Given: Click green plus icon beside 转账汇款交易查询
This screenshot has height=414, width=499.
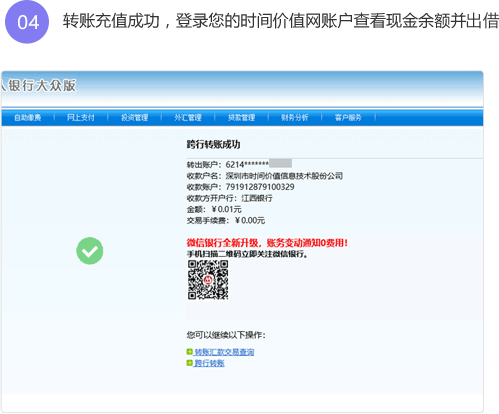Looking at the screenshot, I should coord(190,352).
